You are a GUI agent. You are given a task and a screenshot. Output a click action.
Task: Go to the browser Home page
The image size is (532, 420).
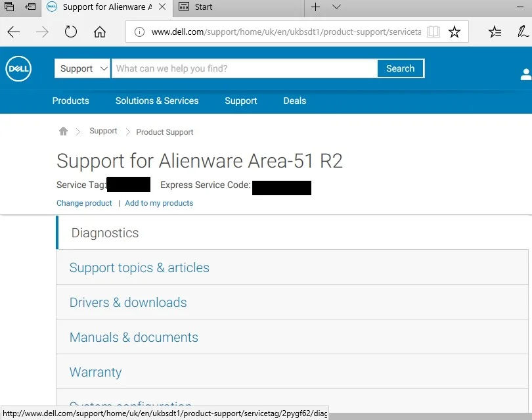coord(100,32)
